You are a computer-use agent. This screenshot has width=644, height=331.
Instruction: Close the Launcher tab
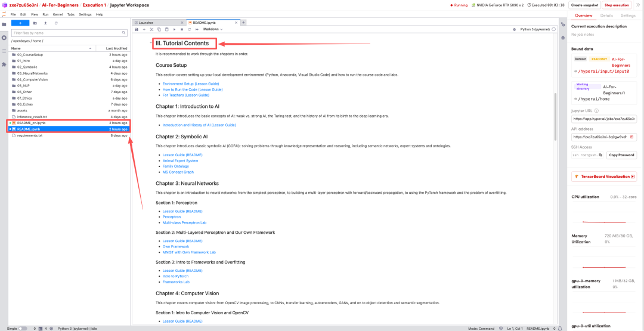(182, 23)
